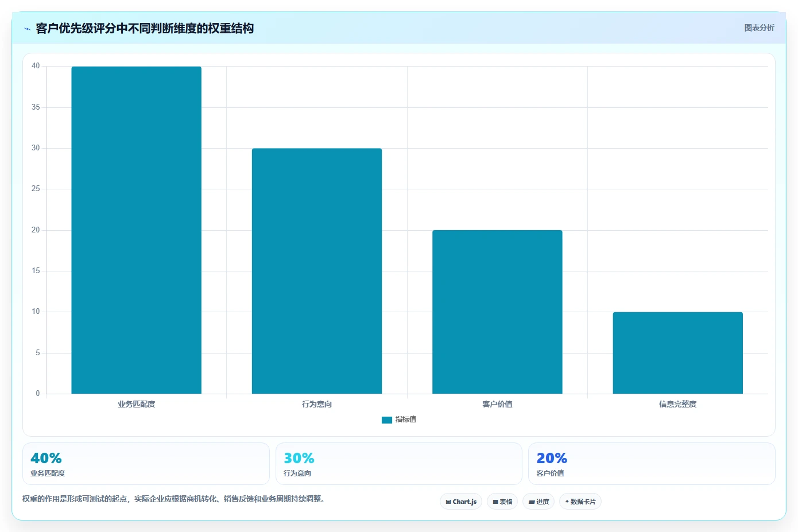Viewport: 798px width, 532px height.
Task: Click the footnote text starting with 权重的作用
Action: coord(175,499)
